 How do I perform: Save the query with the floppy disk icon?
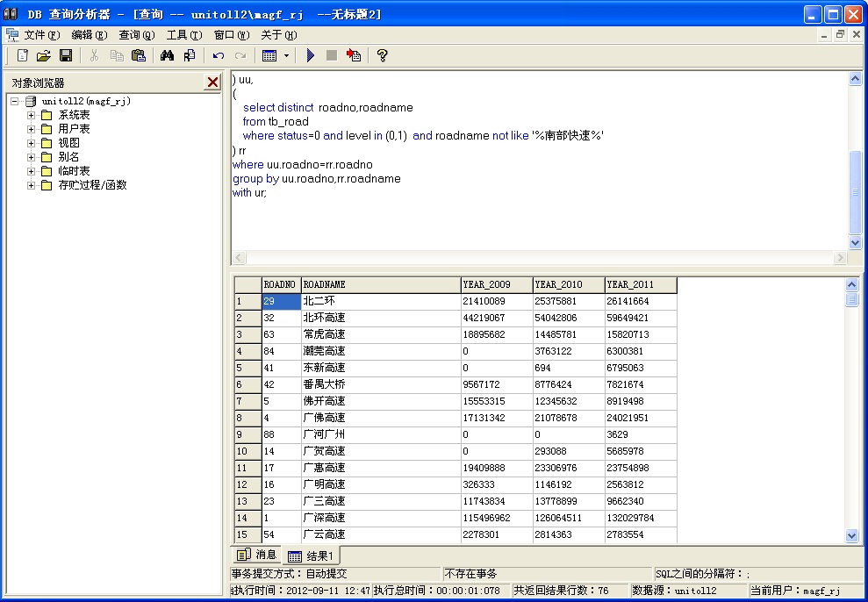66,55
